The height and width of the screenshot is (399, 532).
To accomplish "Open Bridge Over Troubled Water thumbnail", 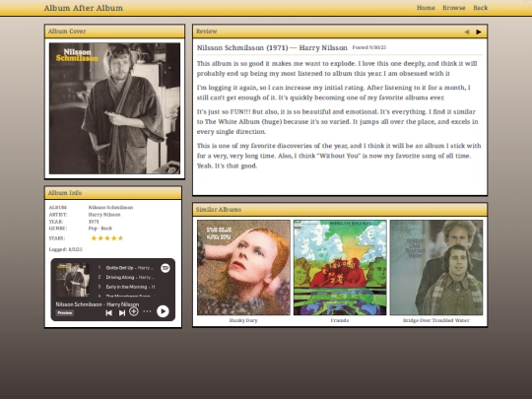I will click(436, 267).
